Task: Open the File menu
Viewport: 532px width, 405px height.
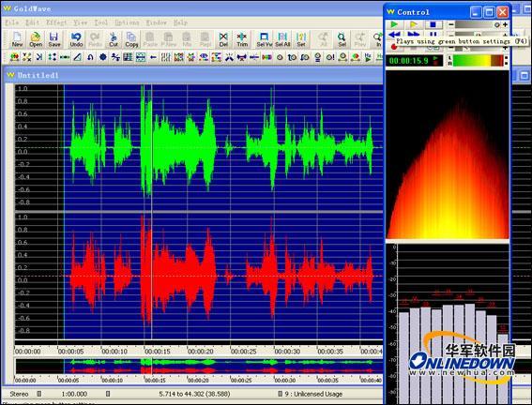Action: [x=11, y=22]
